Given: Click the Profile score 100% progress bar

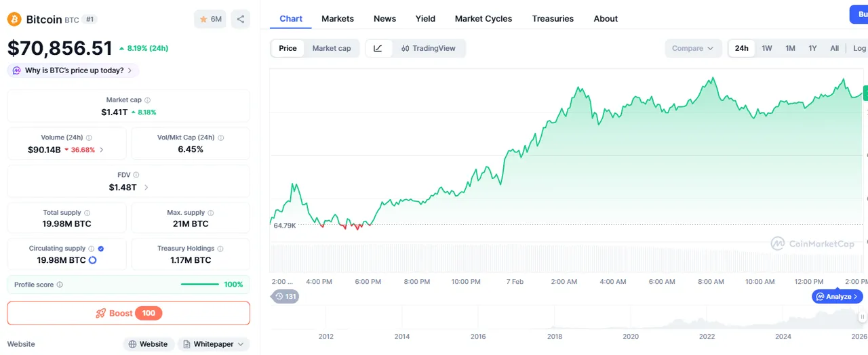Looking at the screenshot, I should coord(200,285).
